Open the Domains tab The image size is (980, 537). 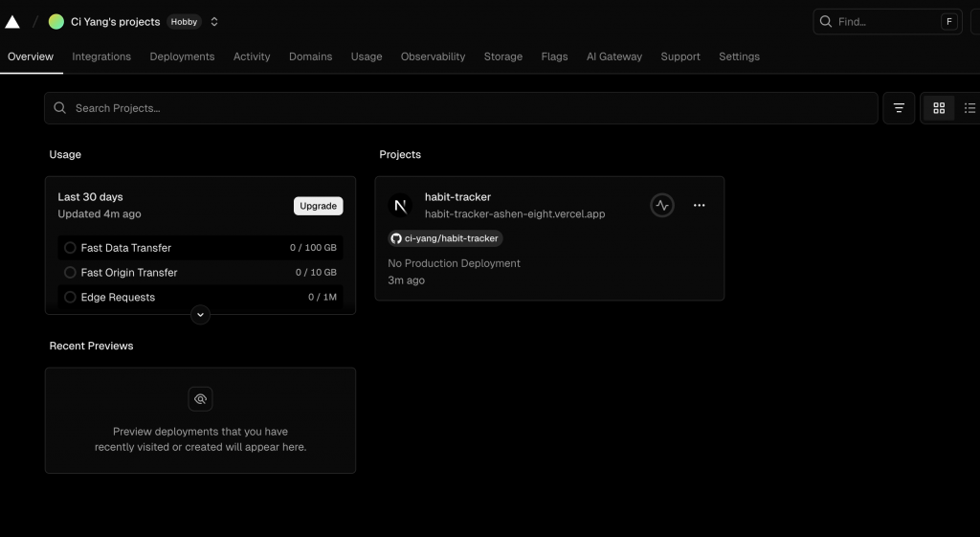pyautogui.click(x=311, y=56)
